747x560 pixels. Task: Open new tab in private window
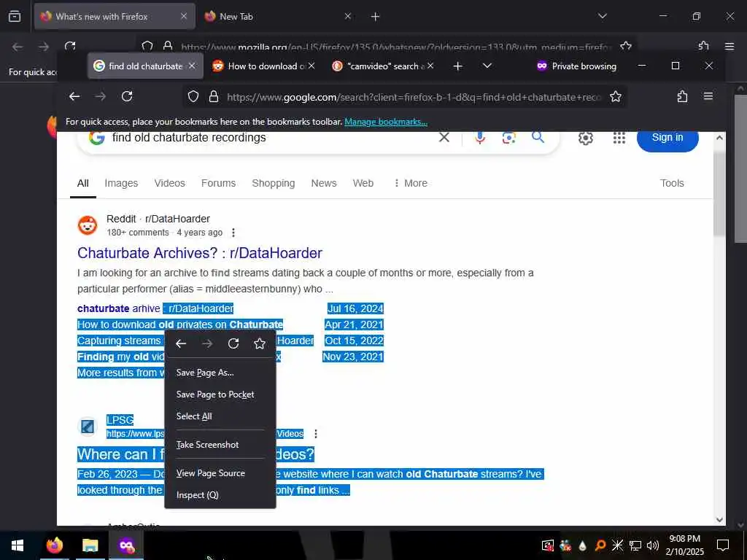[458, 66]
